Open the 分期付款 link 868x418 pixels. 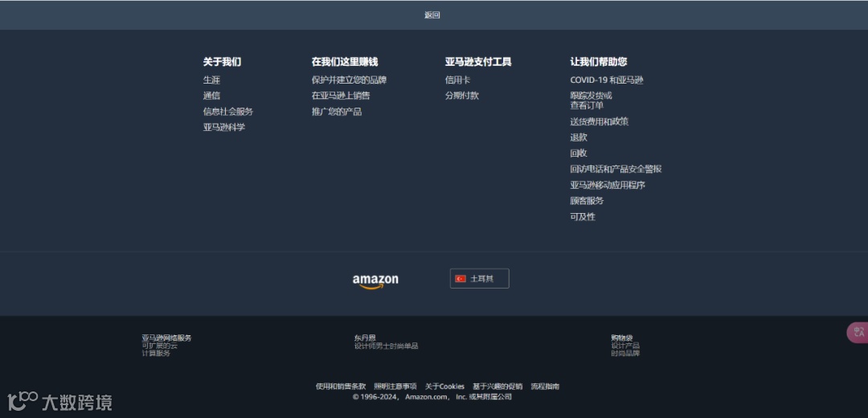pos(461,96)
